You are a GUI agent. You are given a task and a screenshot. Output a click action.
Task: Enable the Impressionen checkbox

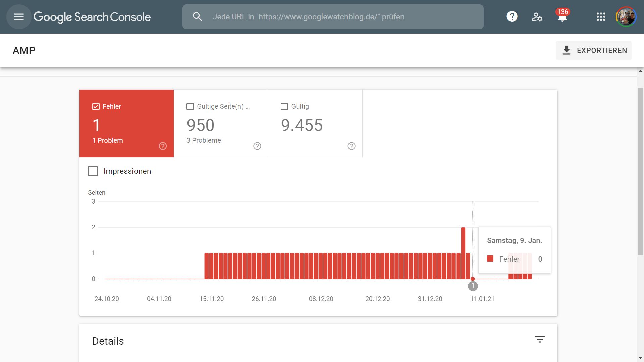(x=93, y=171)
